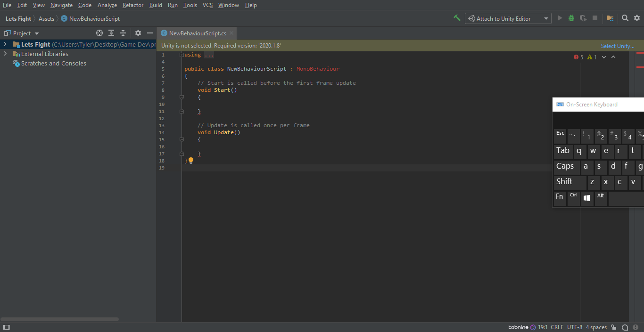
Task: Toggle the file writable lock in status bar
Action: [613, 327]
